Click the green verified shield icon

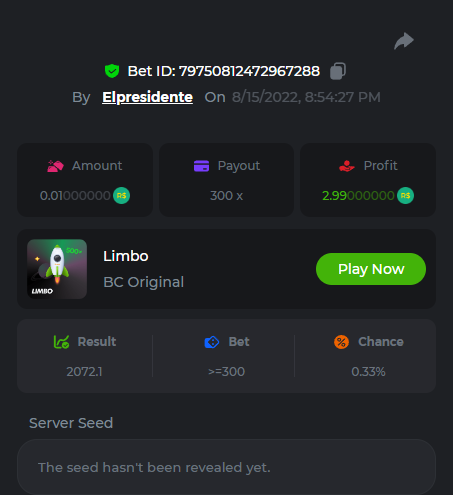pyautogui.click(x=112, y=71)
